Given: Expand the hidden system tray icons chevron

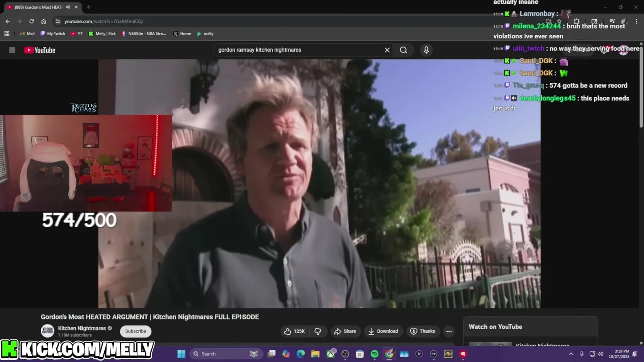Looking at the screenshot, I should tap(571, 354).
